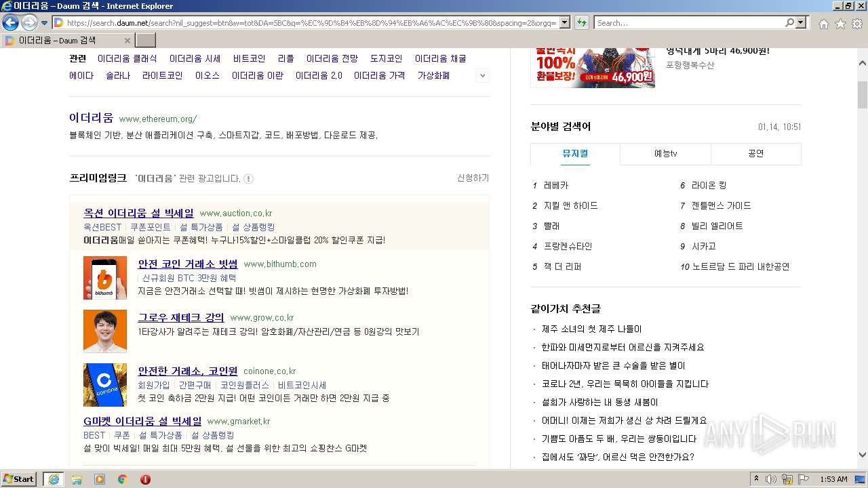Select related search 솔라나
The height and width of the screenshot is (488, 868).
coord(118,76)
